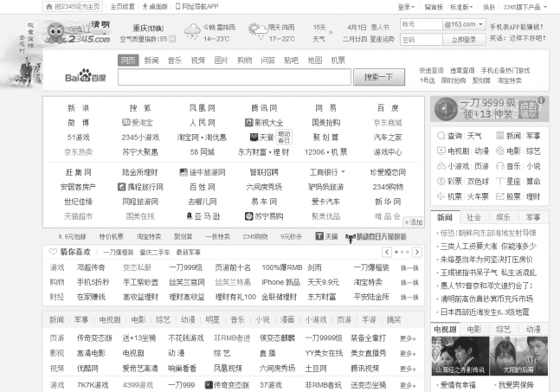The width and height of the screenshot is (560, 392).
Task: Open headline 三类人工资要大涨
Action: point(488,247)
